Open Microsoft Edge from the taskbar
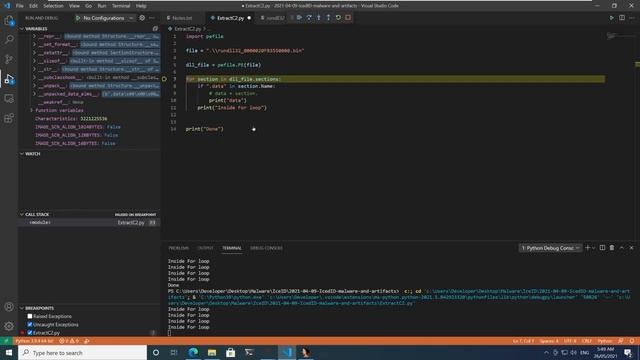The width and height of the screenshot is (640, 360). point(193,353)
